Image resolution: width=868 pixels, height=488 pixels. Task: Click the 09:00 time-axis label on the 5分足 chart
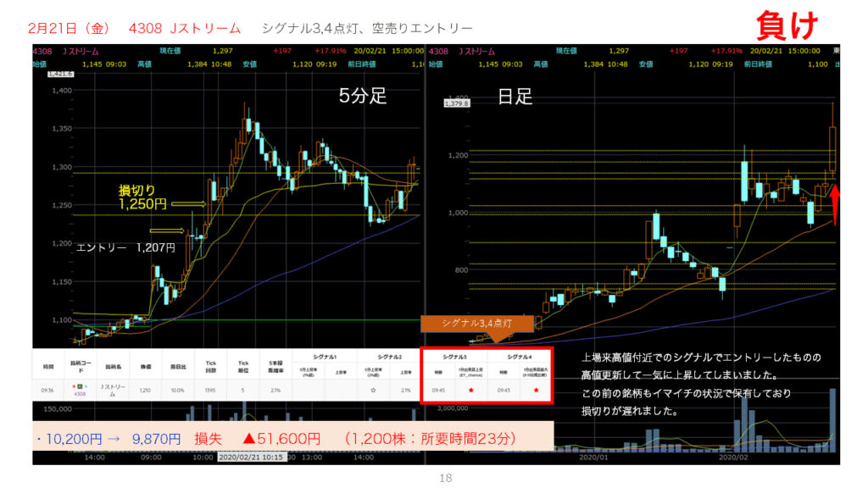[151, 457]
